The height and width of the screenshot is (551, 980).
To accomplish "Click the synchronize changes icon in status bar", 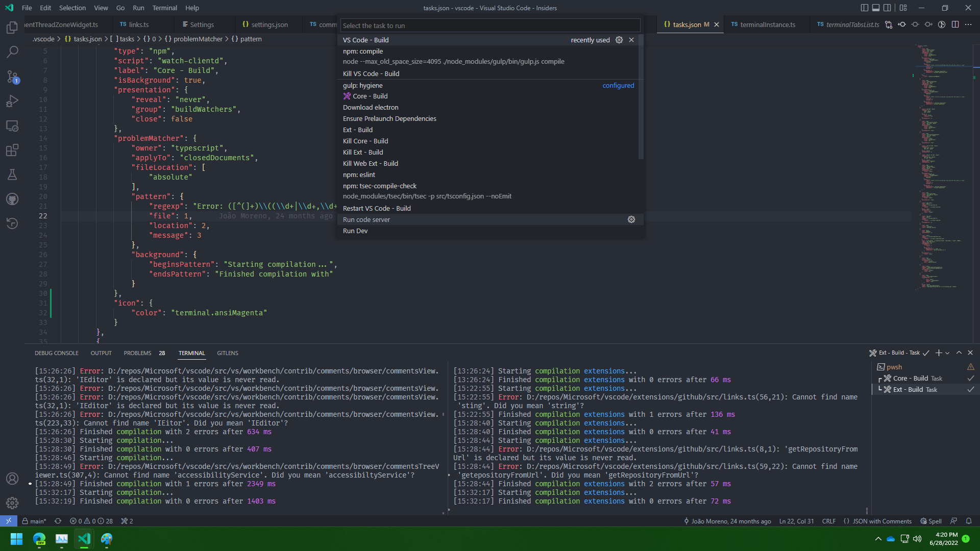I will pyautogui.click(x=58, y=521).
